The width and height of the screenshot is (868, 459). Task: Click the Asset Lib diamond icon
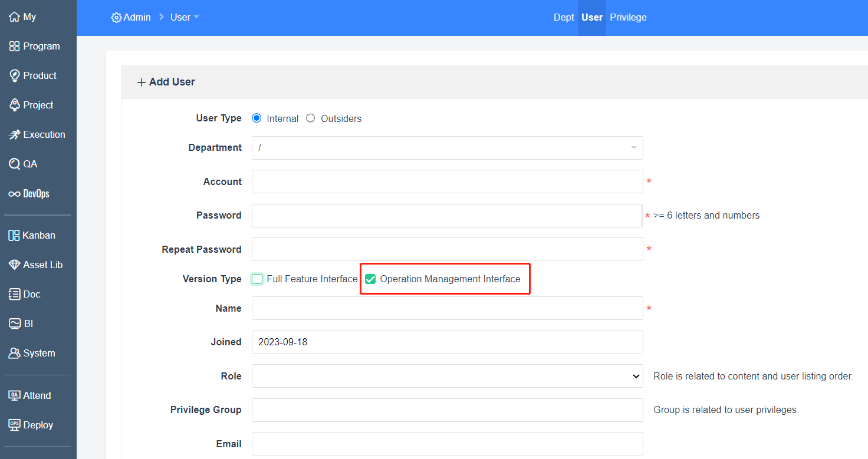tap(15, 265)
